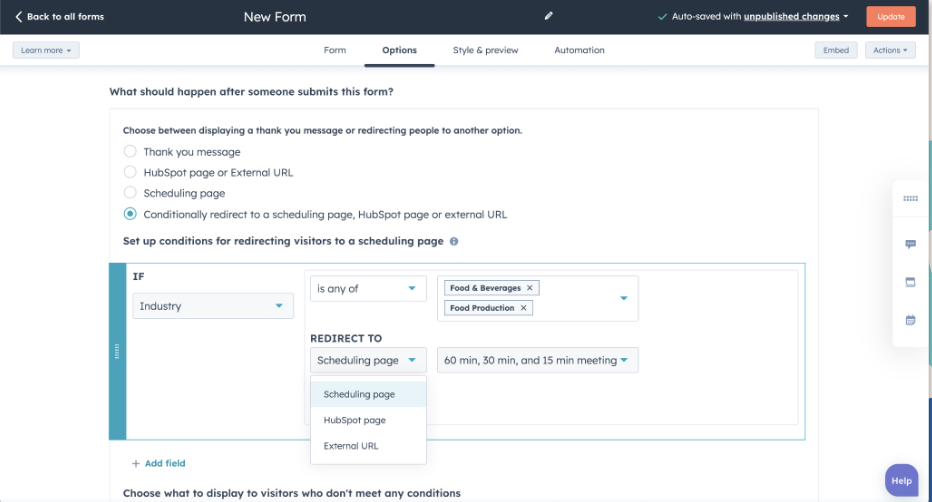Select the Scheduling page radio option

(x=130, y=193)
